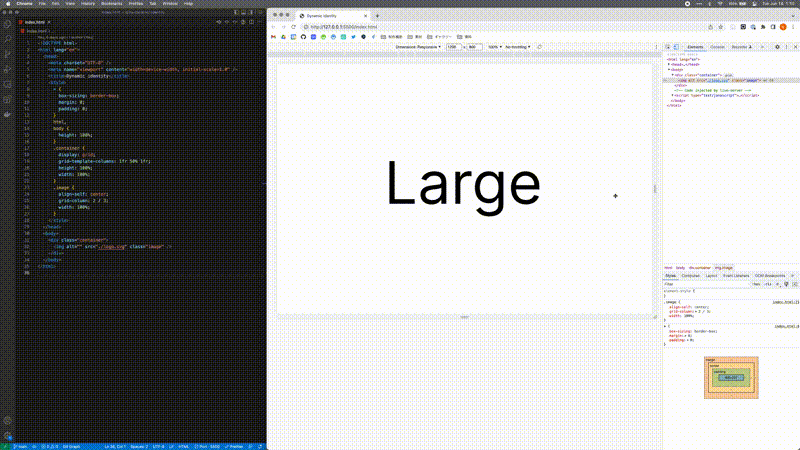Click the Prettier status bar item
This screenshot has height=450, width=800.
pyautogui.click(x=234, y=446)
